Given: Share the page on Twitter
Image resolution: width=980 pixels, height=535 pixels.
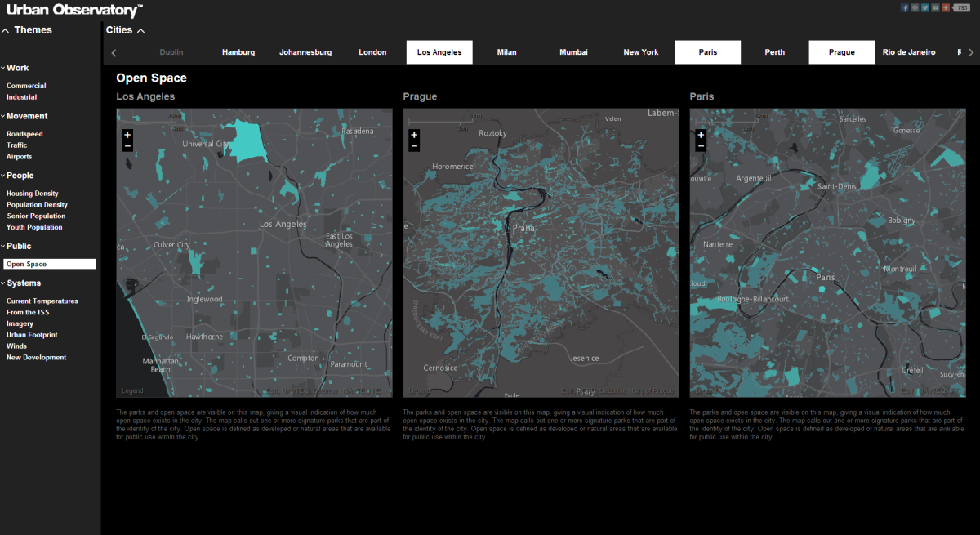Looking at the screenshot, I should [x=925, y=7].
